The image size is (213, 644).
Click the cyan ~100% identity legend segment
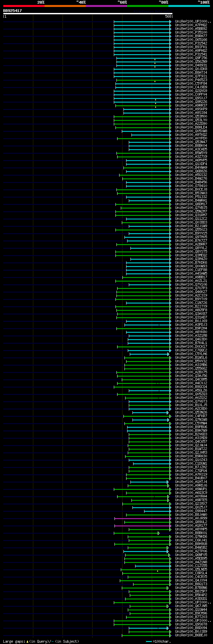point(189,6)
